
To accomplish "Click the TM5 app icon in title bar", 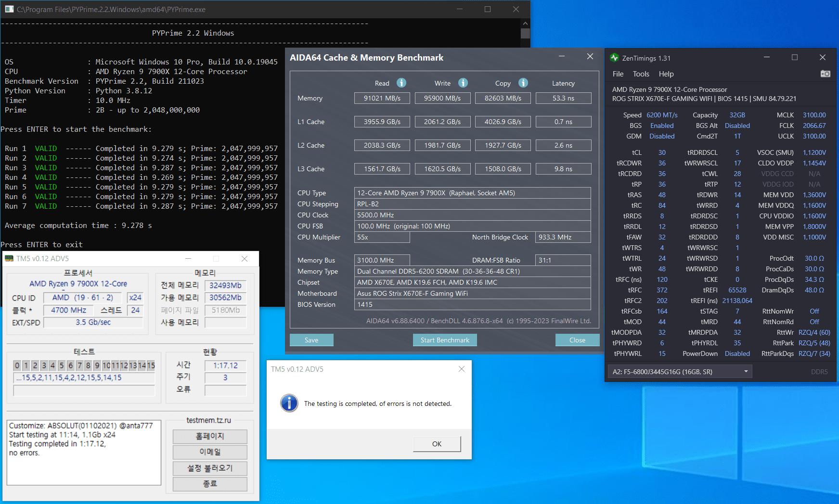I will coord(9,258).
